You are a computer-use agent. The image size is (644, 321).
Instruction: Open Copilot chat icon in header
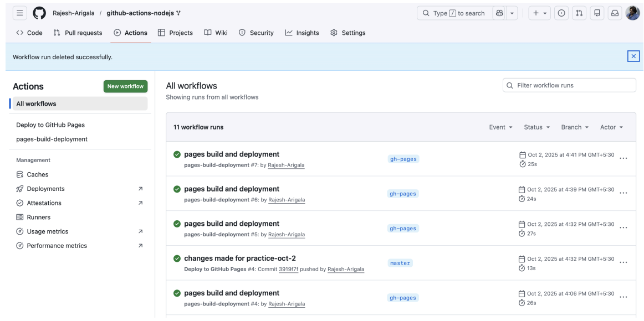click(499, 13)
